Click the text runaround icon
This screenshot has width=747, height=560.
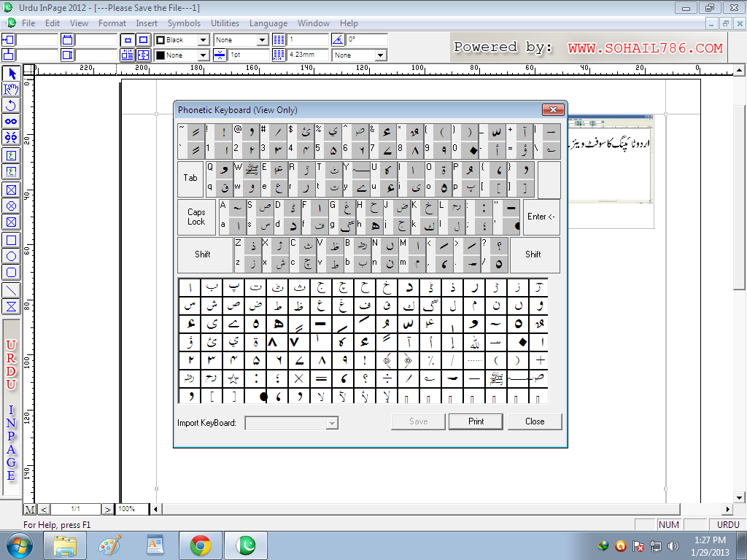click(x=127, y=55)
